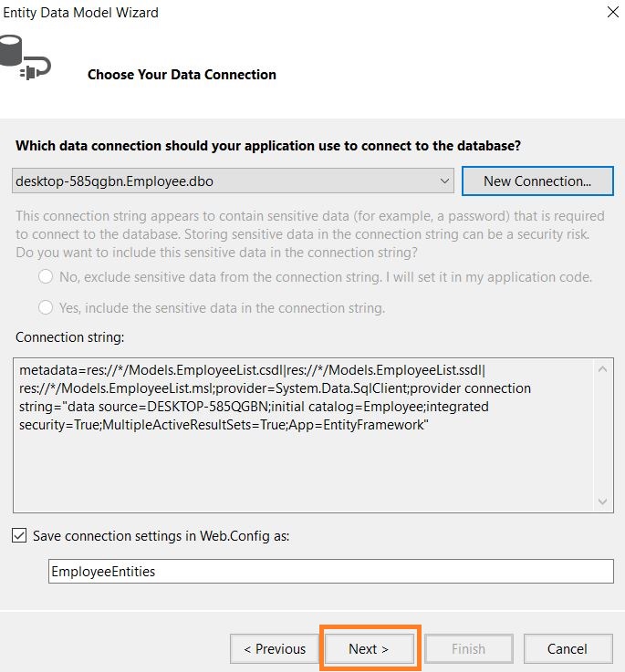
Task: Click the 'Choose Your Data Connection' heading
Action: [x=182, y=75]
